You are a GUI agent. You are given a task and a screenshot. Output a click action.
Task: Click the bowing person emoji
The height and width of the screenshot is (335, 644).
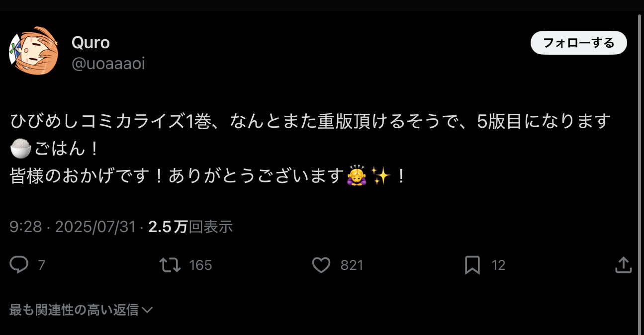357,176
